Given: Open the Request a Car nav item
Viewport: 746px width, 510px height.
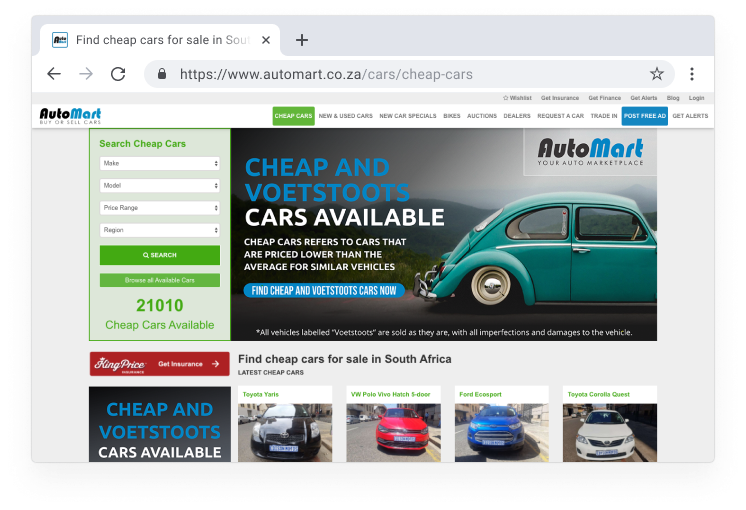Looking at the screenshot, I should 560,116.
